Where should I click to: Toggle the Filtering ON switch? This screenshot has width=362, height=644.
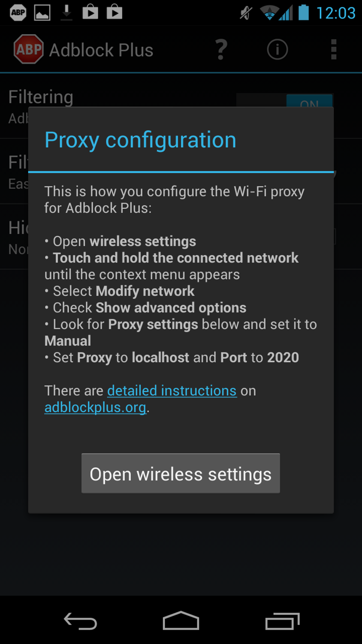click(309, 101)
